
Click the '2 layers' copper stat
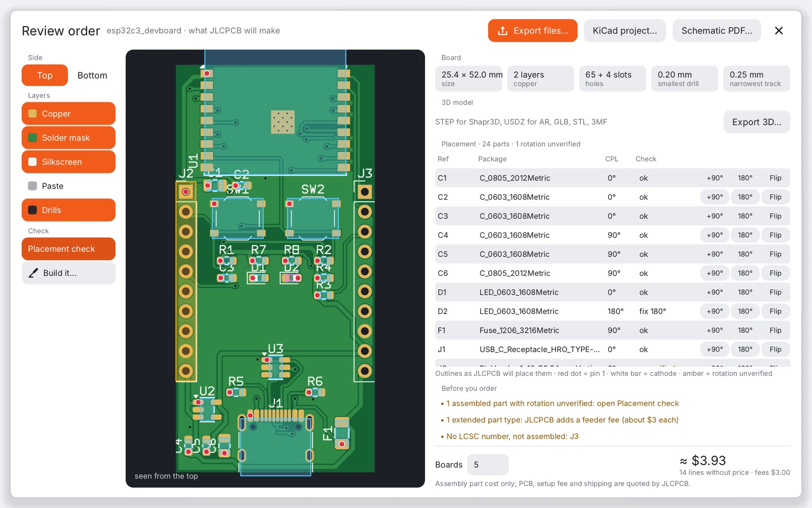[x=540, y=79]
